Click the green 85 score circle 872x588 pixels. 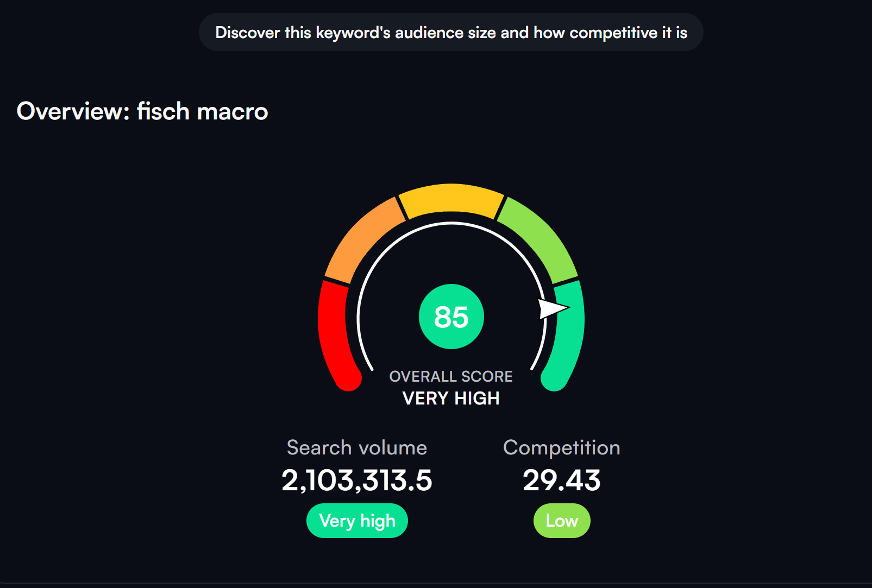point(451,317)
